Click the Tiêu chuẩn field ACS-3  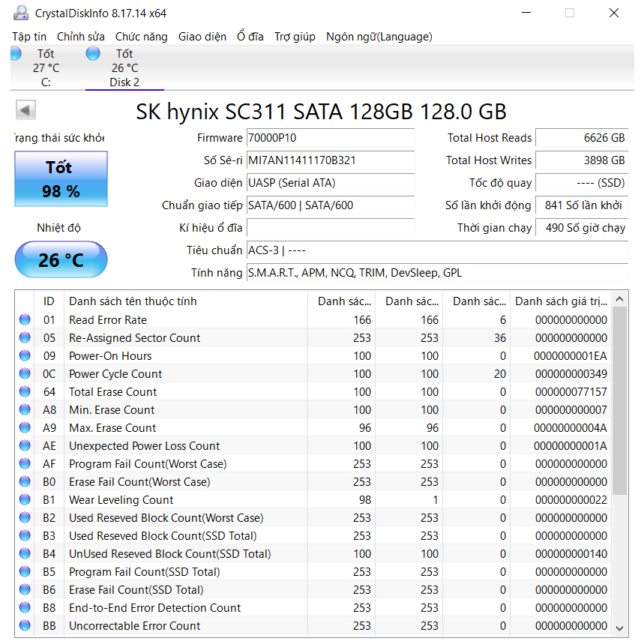[437, 250]
